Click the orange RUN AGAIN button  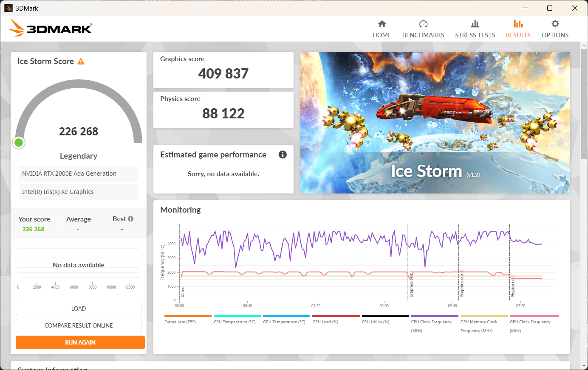[x=80, y=342]
